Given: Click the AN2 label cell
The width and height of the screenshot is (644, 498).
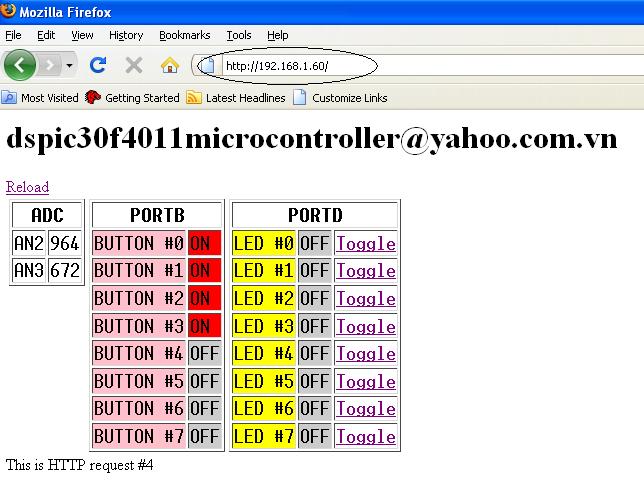Looking at the screenshot, I should (29, 243).
